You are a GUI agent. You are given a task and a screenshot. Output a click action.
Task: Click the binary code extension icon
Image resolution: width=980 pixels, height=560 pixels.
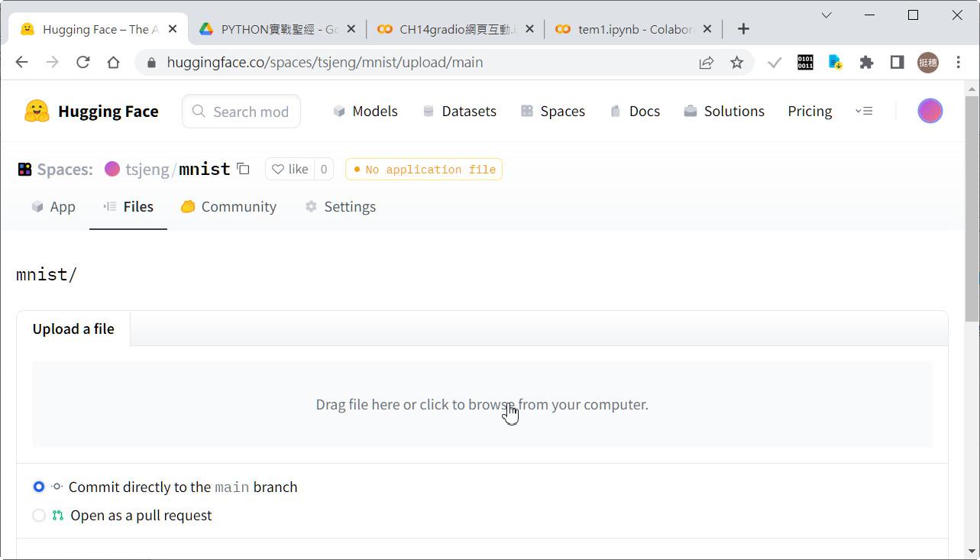(805, 63)
